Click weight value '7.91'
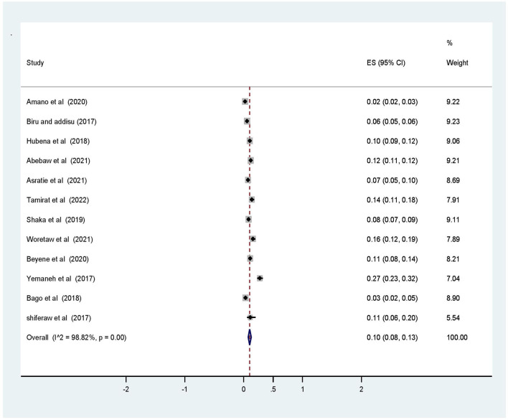Image resolution: width=508 pixels, height=420 pixels. [x=453, y=200]
